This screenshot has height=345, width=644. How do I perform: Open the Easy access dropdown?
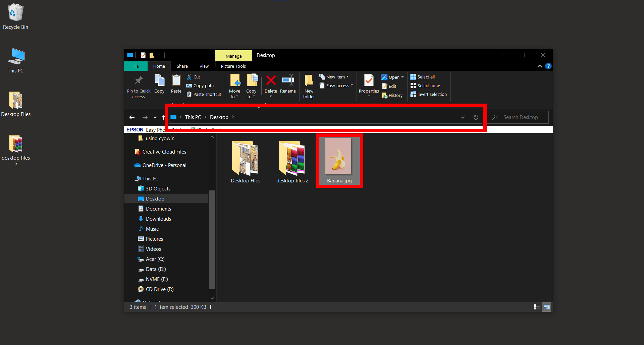336,85
